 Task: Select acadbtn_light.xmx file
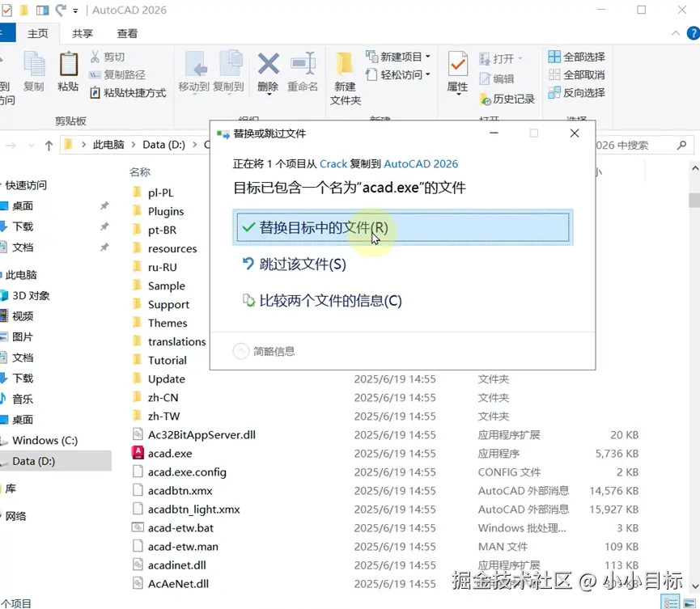coord(193,509)
